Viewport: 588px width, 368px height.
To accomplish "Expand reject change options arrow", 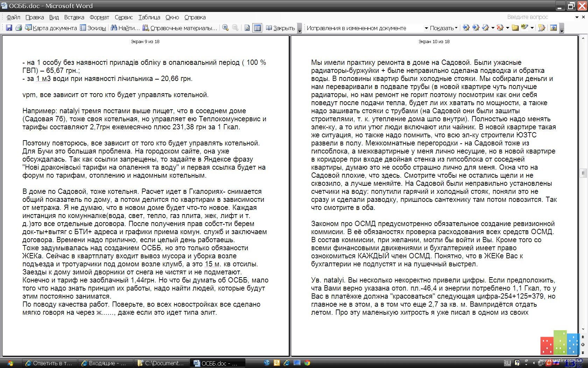I will click(507, 28).
